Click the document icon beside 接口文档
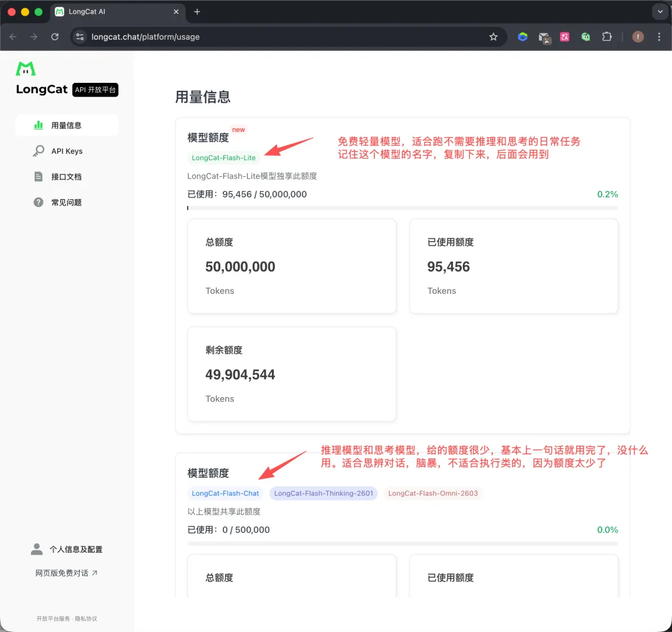The height and width of the screenshot is (632, 672). [39, 177]
